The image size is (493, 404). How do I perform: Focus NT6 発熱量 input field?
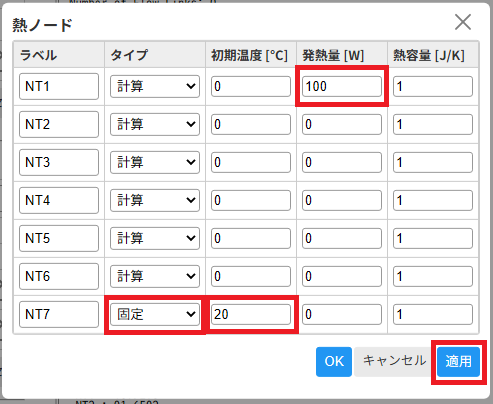tap(342, 276)
